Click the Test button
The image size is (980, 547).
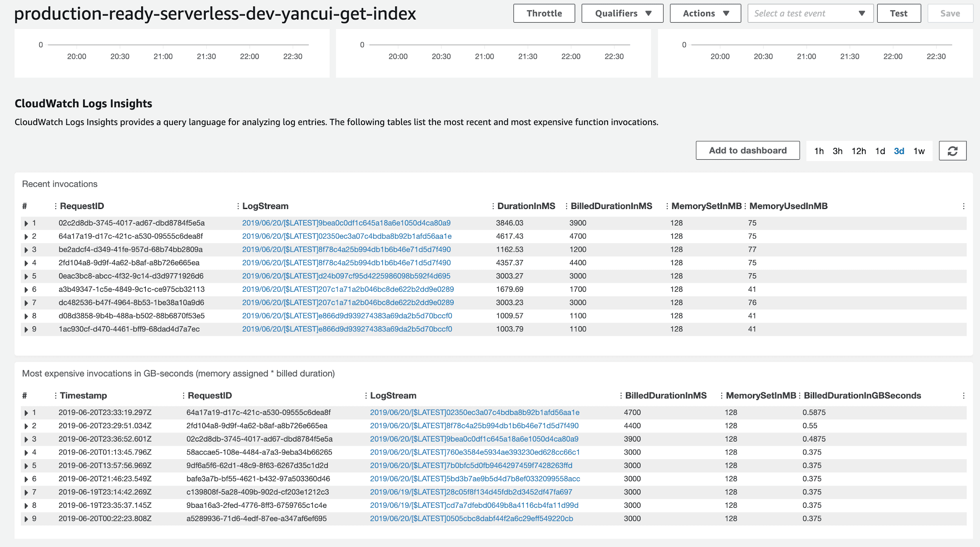click(x=899, y=13)
